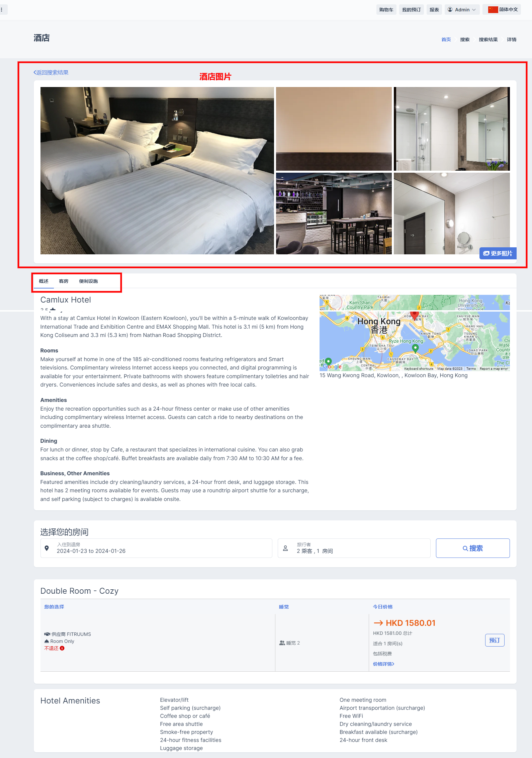Open the 购物车 cart button

[x=386, y=10]
